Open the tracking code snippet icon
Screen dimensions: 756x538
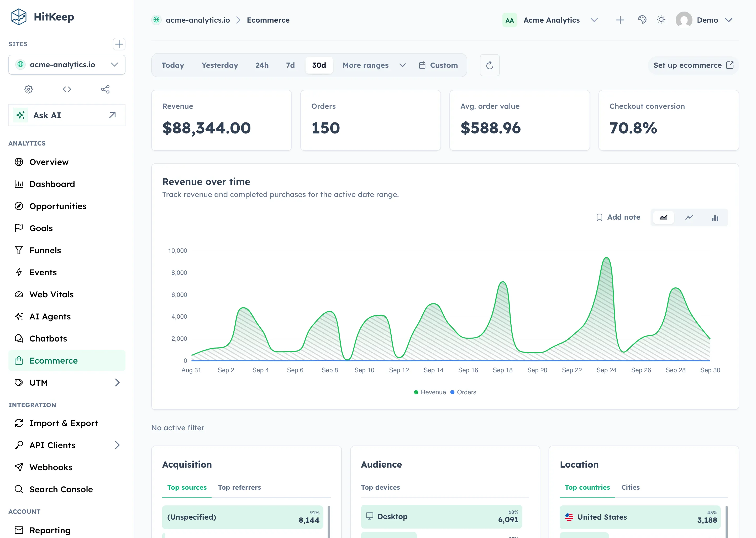pos(67,89)
